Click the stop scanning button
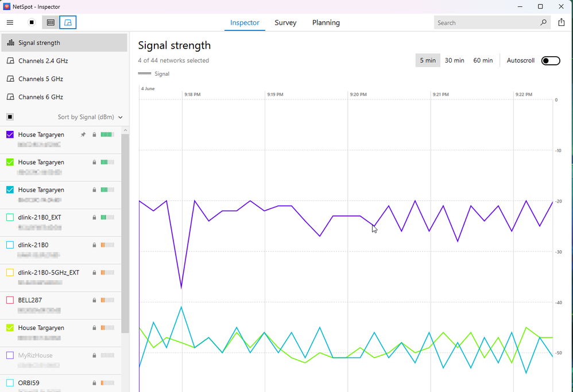Image resolution: width=573 pixels, height=392 pixels. 31,22
